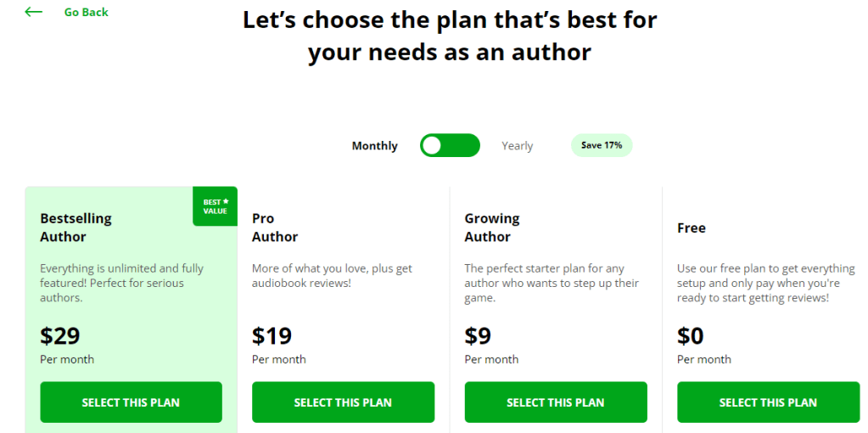Select the $9 Growing Author plan button
Viewport: 868px width, 433px height.
(x=556, y=402)
